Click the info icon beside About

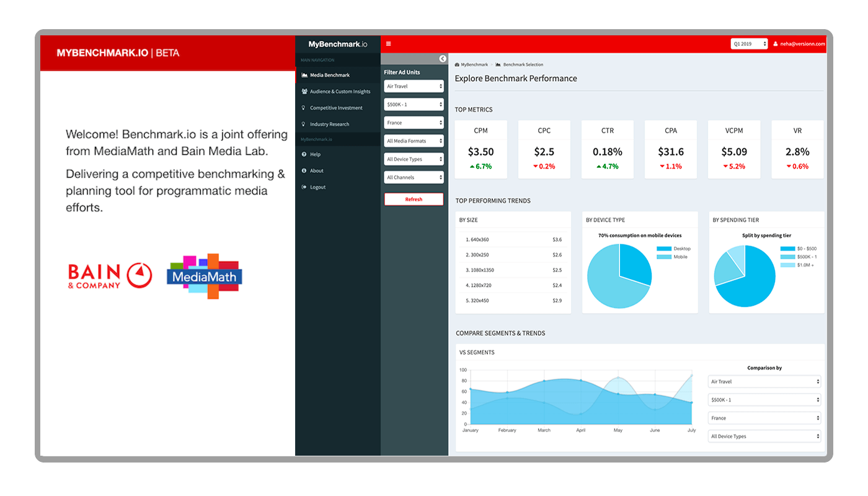(304, 170)
